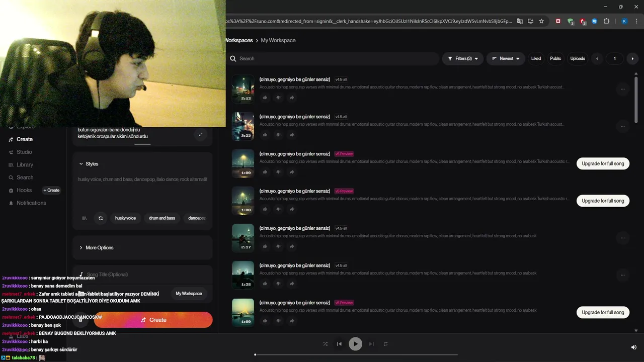
Task: Click the song list vertical scrollbar
Action: pyautogui.click(x=636, y=100)
